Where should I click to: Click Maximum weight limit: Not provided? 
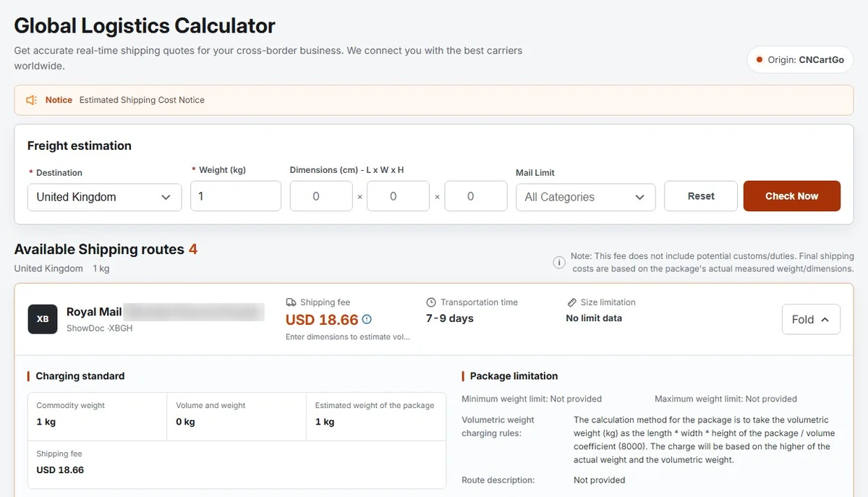726,399
